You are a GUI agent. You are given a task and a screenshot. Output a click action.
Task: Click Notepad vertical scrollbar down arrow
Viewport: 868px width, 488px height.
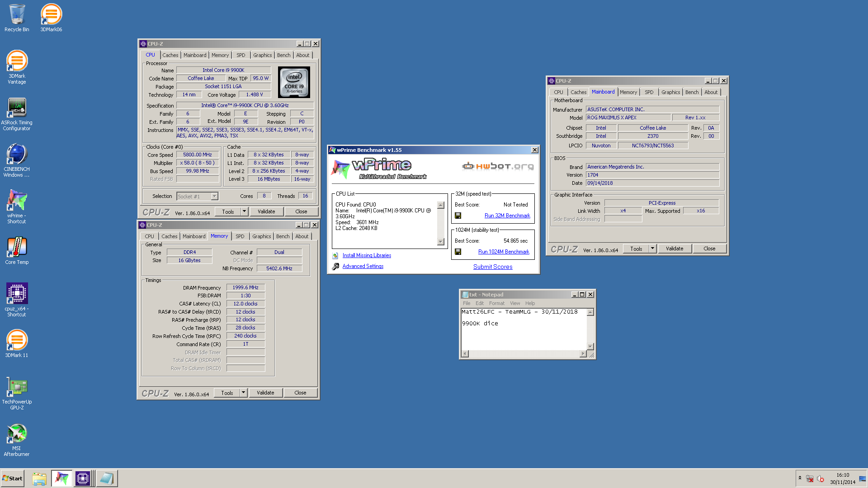coord(590,347)
